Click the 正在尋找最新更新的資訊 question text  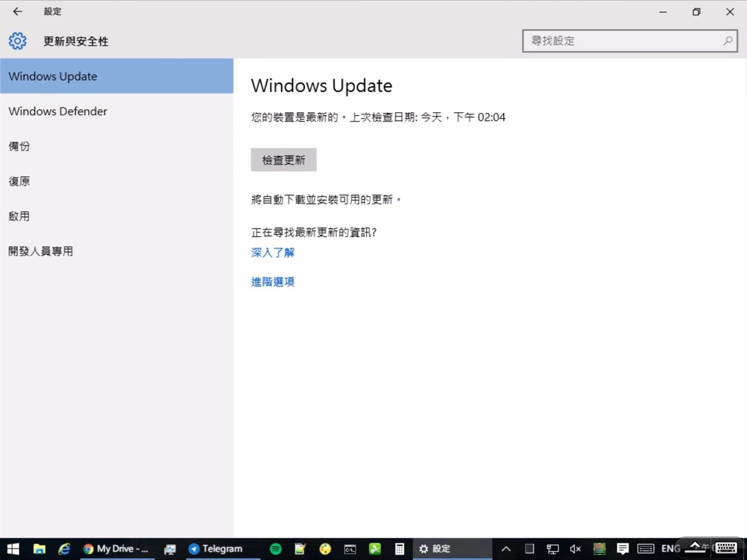click(314, 232)
